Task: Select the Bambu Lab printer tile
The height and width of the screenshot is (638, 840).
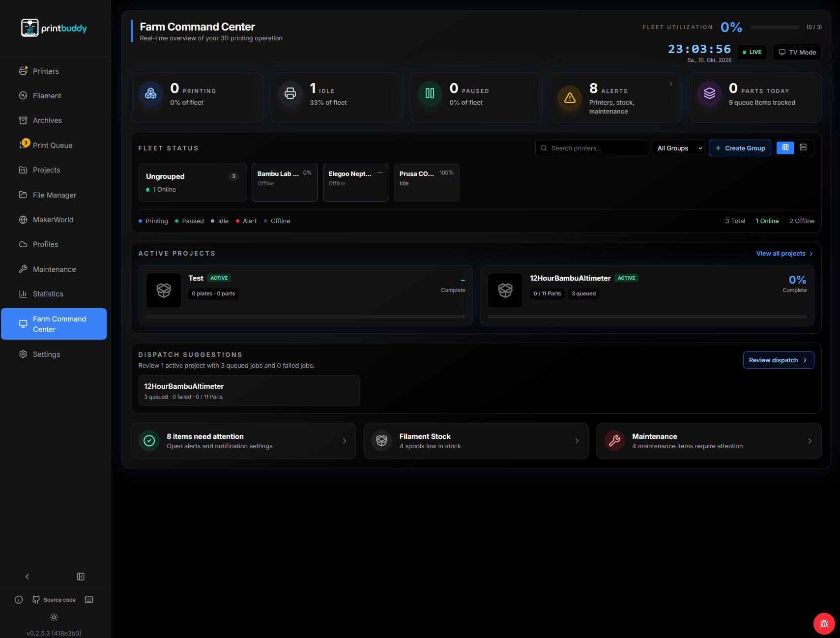Action: (285, 182)
